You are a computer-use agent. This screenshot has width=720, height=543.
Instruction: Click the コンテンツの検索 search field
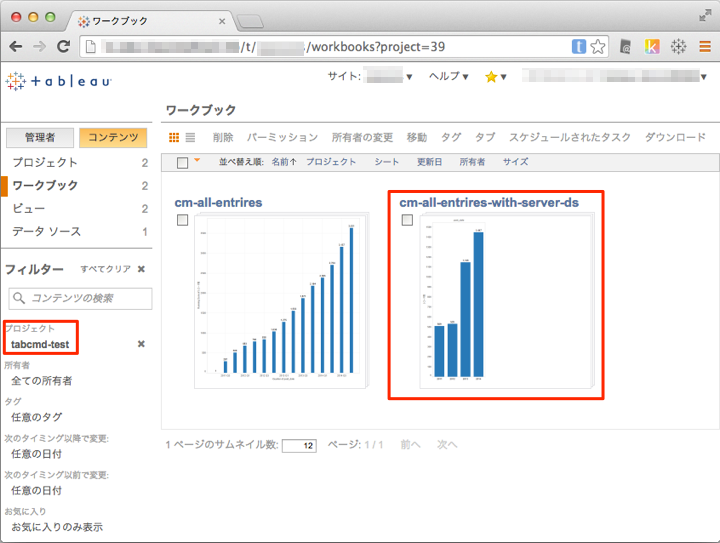tap(80, 298)
